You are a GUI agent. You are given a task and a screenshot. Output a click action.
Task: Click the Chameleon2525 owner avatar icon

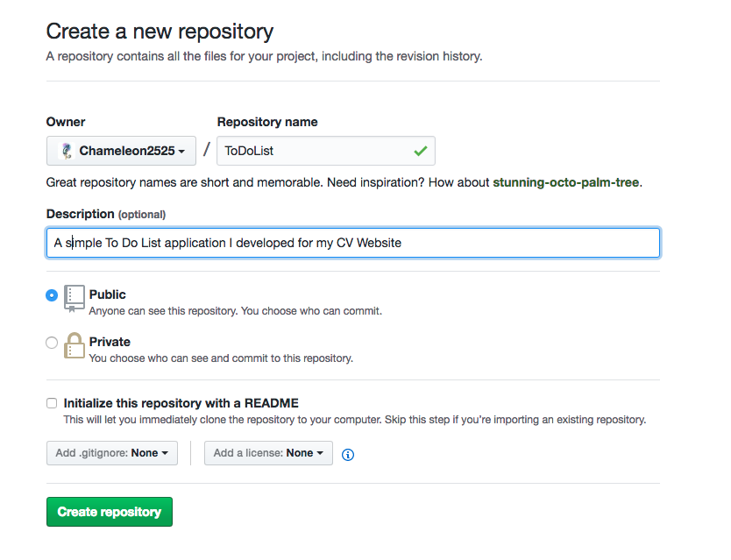pos(66,151)
